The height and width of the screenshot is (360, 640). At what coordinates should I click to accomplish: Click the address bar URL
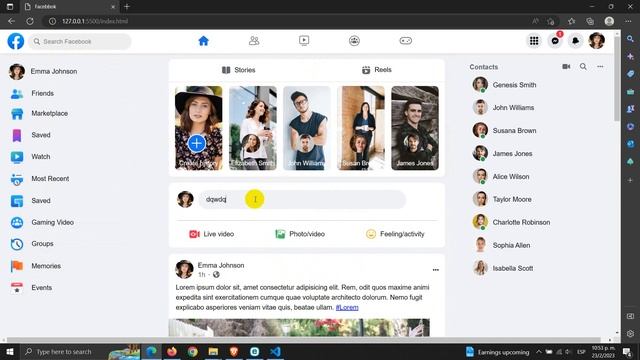click(95, 21)
